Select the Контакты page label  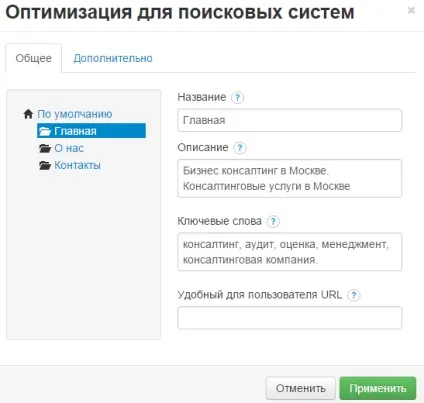click(77, 165)
